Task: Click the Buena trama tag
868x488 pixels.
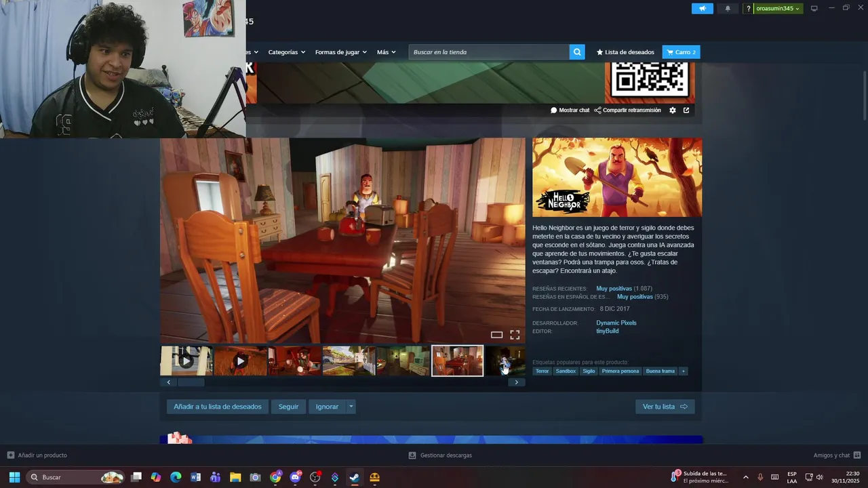Action: click(x=660, y=371)
